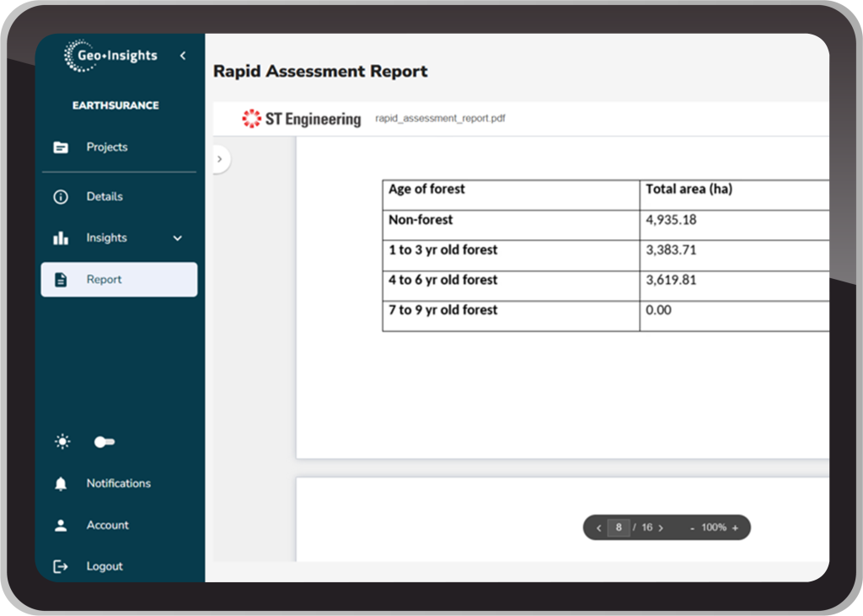Screen dimensions: 863x616
Task: Go to next PDF page
Action: pyautogui.click(x=661, y=528)
